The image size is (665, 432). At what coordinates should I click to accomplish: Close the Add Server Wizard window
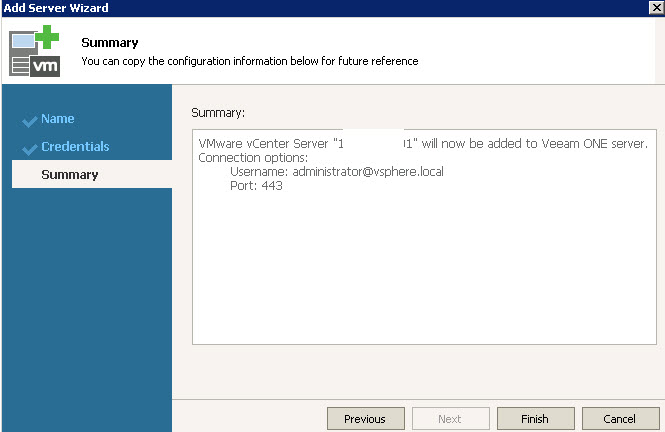(x=654, y=8)
